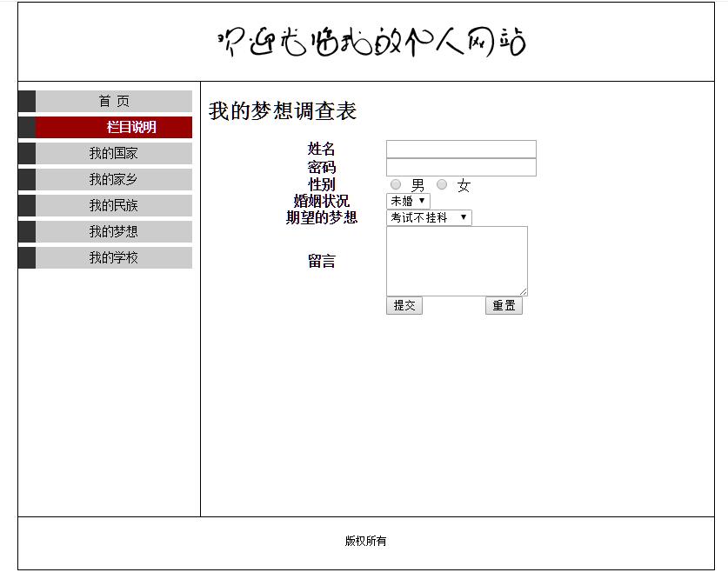Open the 我的梦想 page

tap(114, 232)
